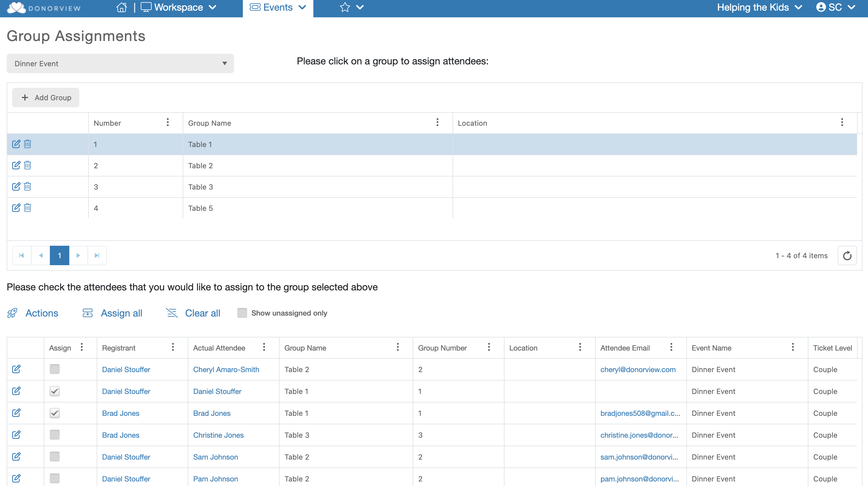This screenshot has width=868, height=486.
Task: Click the favorites star icon in top bar
Action: (x=345, y=7)
